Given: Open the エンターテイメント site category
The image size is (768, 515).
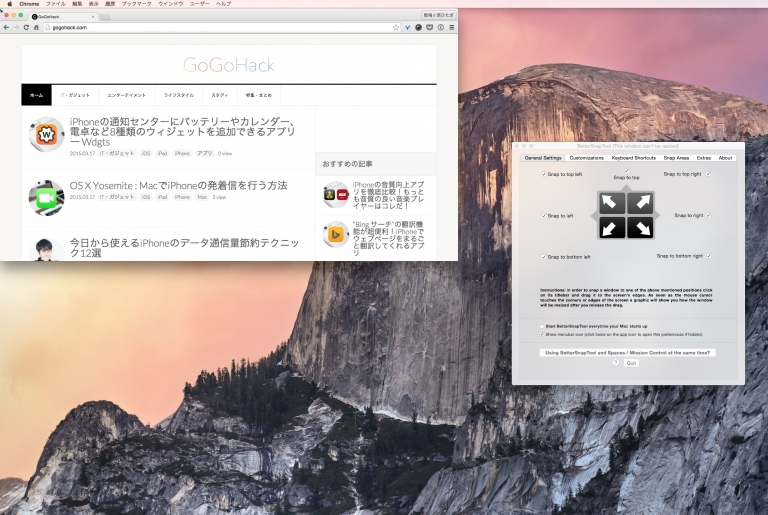Looking at the screenshot, I should click(127, 95).
